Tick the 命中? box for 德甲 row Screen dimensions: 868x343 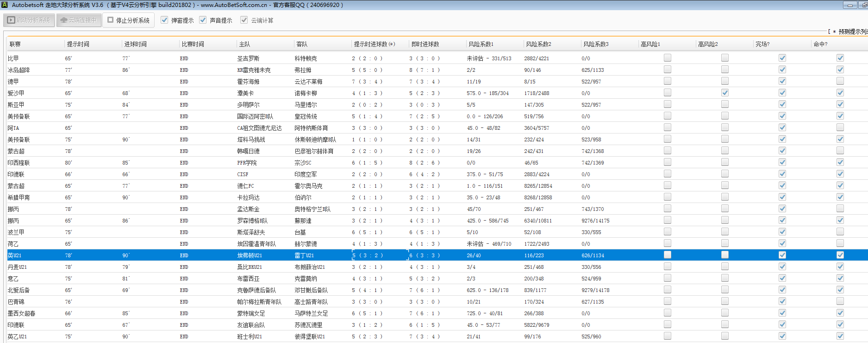pos(840,81)
